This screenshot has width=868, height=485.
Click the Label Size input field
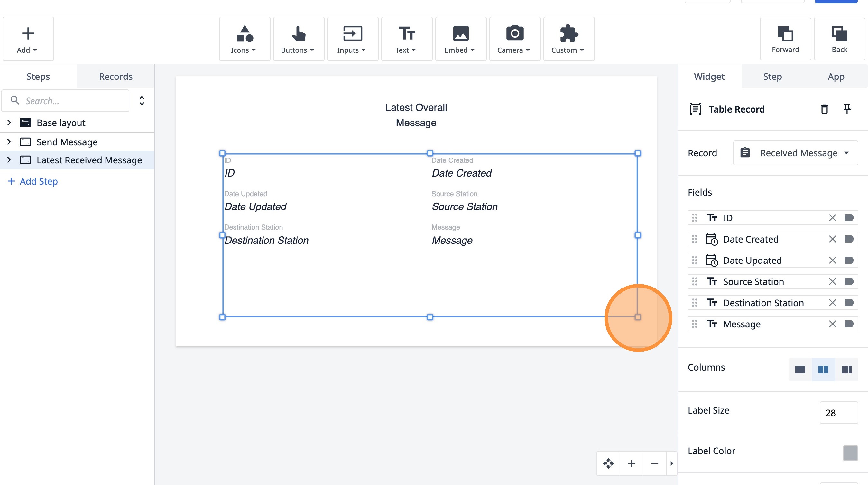pyautogui.click(x=838, y=413)
